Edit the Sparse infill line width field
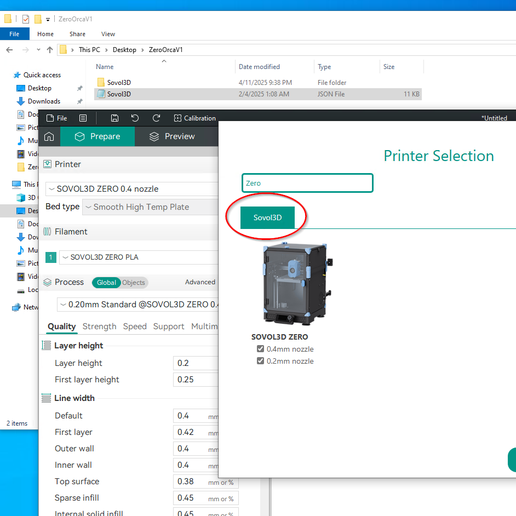 (206, 498)
